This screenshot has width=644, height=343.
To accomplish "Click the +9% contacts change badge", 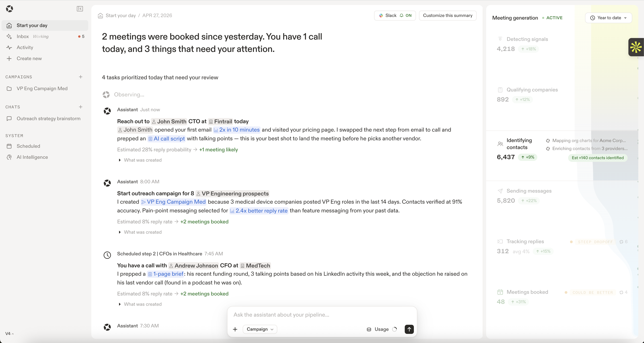I will point(527,157).
